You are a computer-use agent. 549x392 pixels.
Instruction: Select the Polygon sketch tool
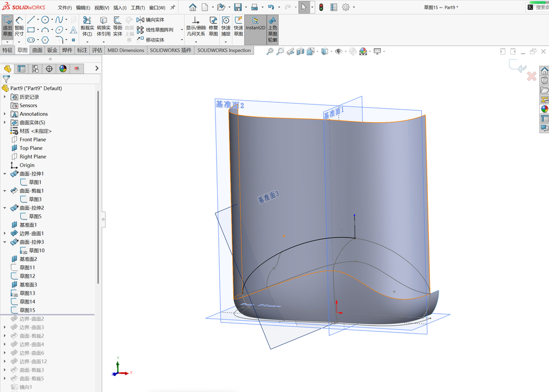pyautogui.click(x=45, y=40)
